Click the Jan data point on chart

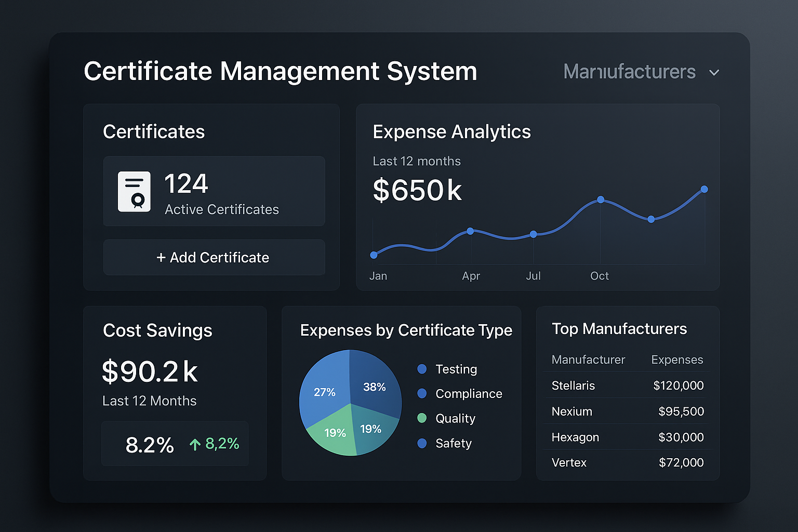click(x=374, y=255)
